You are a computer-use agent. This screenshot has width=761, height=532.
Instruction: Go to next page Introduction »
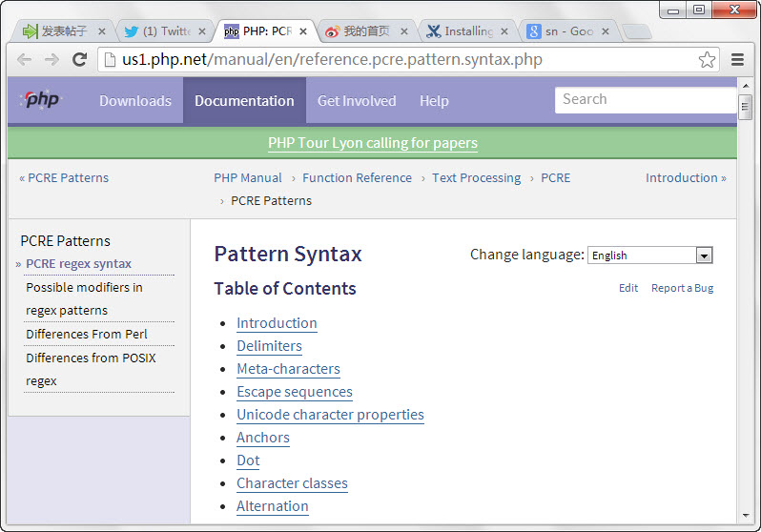(686, 177)
